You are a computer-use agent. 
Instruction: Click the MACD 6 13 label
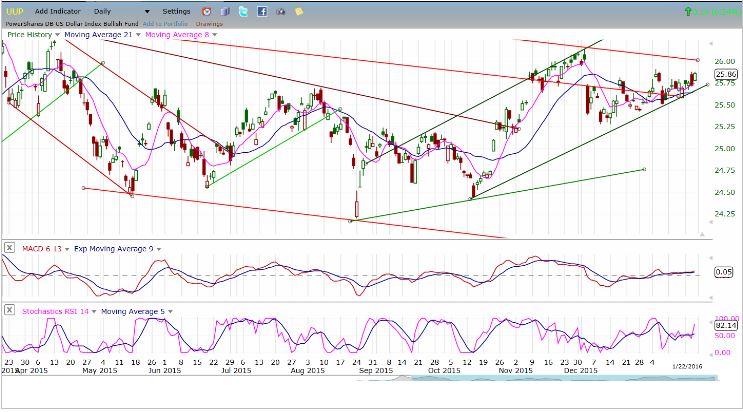click(x=42, y=248)
